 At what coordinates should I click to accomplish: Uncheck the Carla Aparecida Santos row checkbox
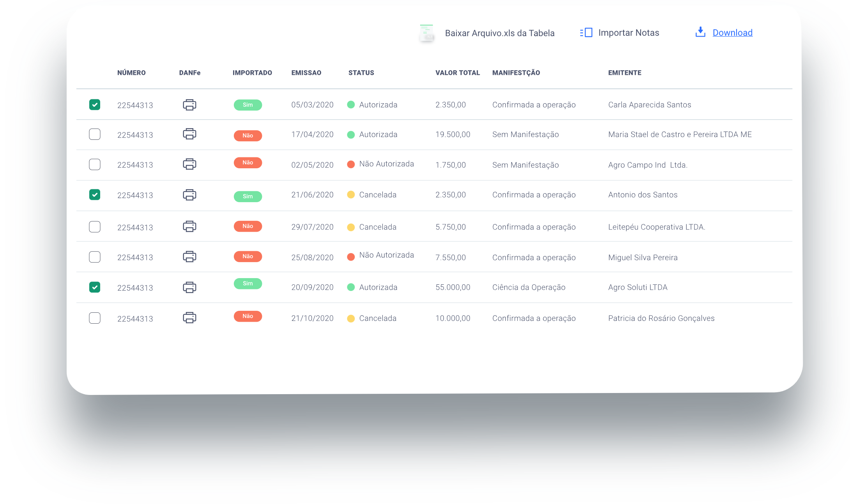coord(95,104)
